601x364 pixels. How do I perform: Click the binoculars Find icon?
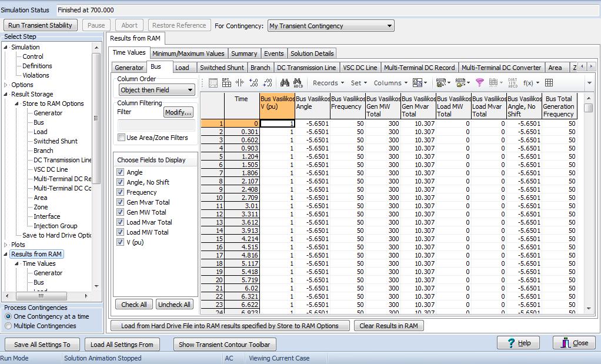click(285, 83)
